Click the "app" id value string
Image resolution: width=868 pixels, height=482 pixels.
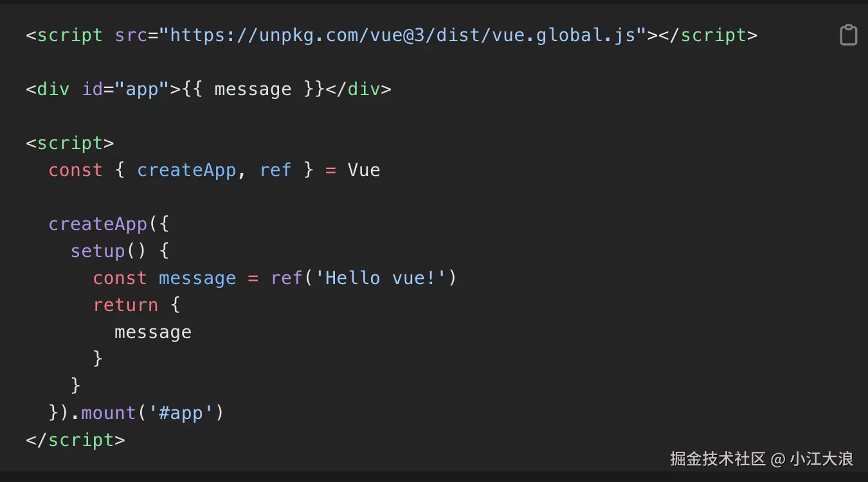[142, 89]
